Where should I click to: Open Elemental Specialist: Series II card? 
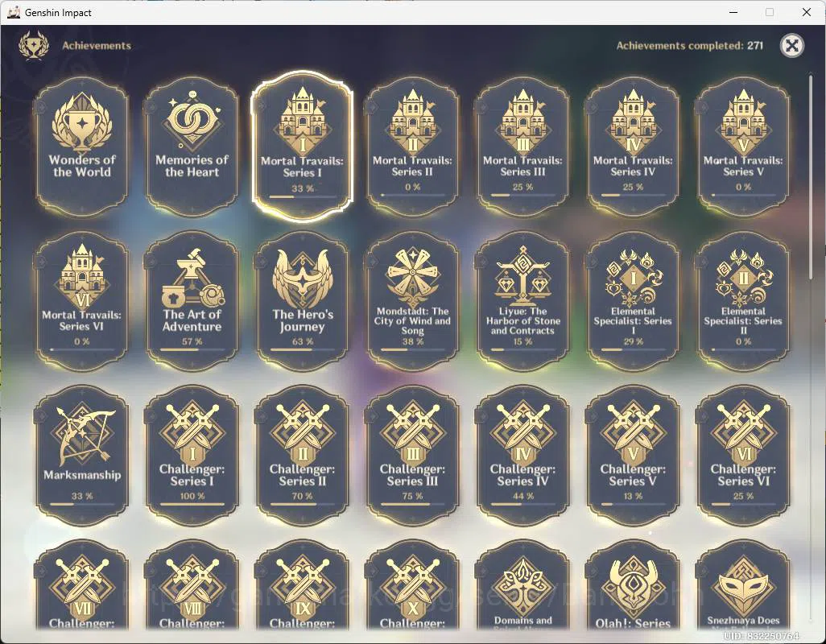point(743,300)
